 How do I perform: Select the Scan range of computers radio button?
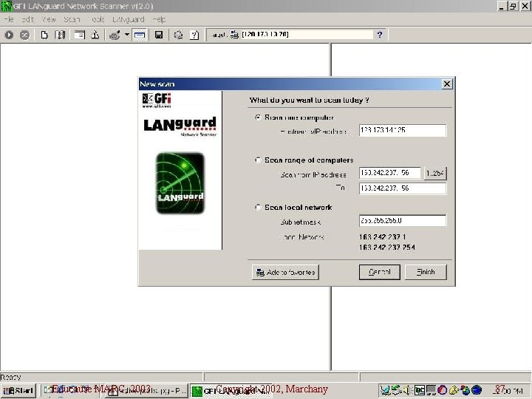[258, 160]
